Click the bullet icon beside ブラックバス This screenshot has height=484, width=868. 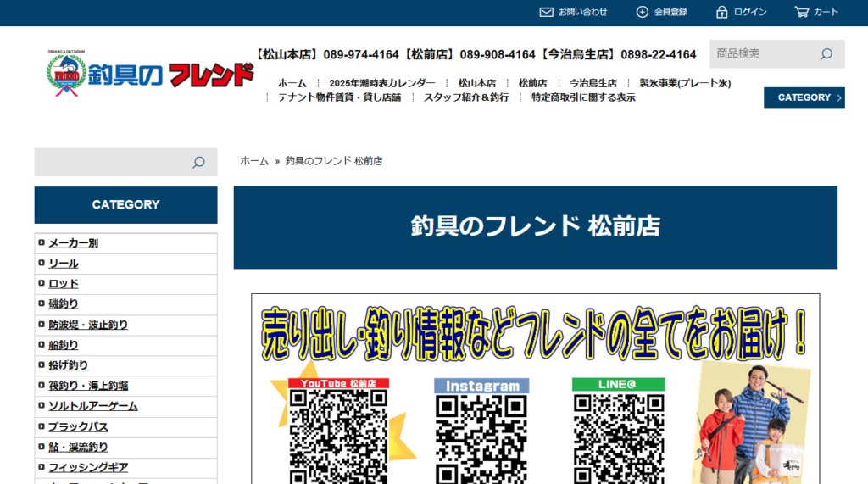(x=42, y=426)
